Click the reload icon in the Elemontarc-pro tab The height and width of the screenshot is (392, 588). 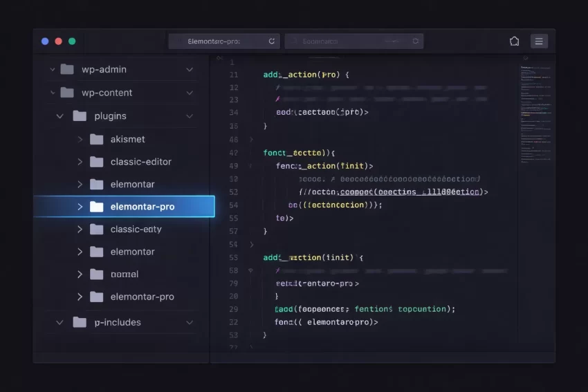[x=271, y=41]
